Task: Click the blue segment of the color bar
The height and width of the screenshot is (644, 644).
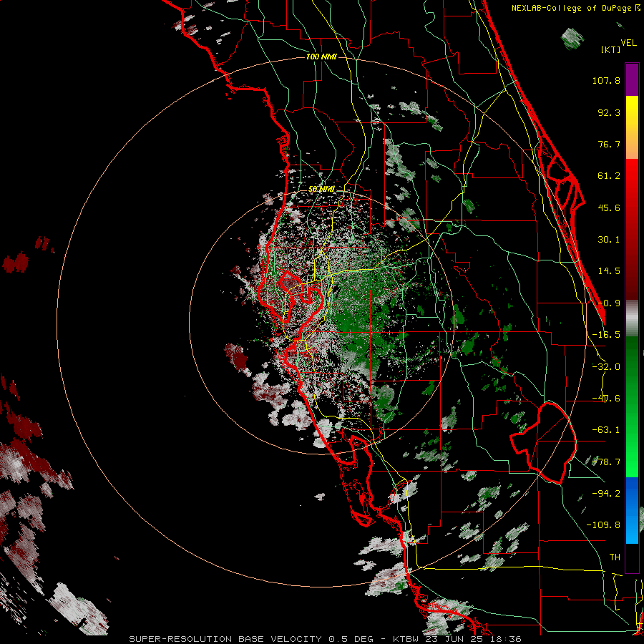Action: [632, 510]
